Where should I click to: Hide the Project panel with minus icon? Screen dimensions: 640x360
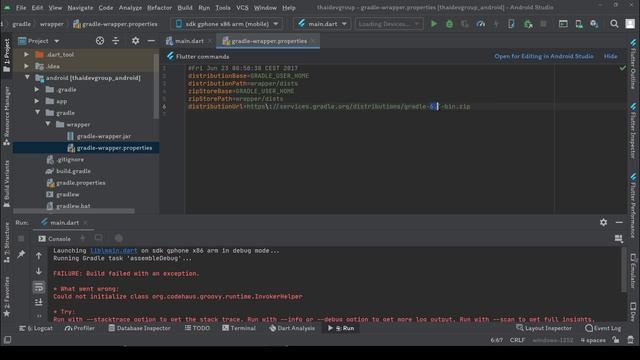coord(151,41)
